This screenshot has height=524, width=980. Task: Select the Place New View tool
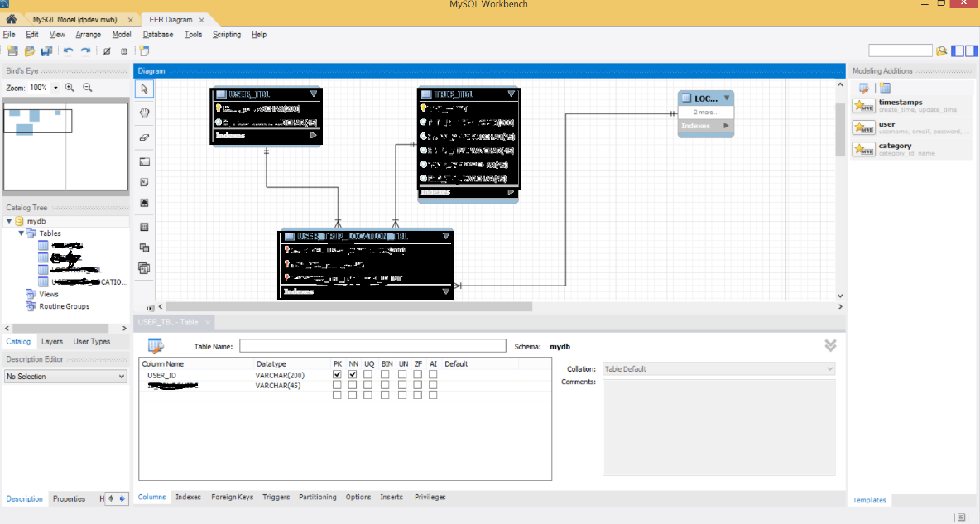click(x=144, y=248)
